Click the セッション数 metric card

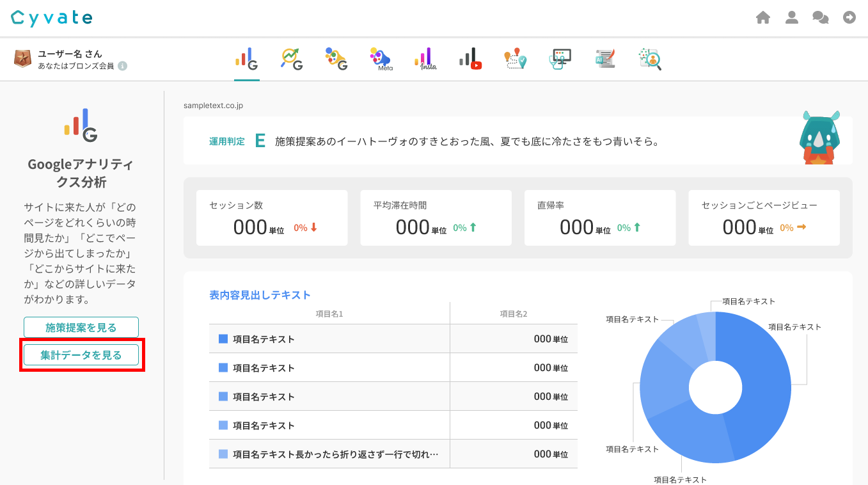click(272, 218)
